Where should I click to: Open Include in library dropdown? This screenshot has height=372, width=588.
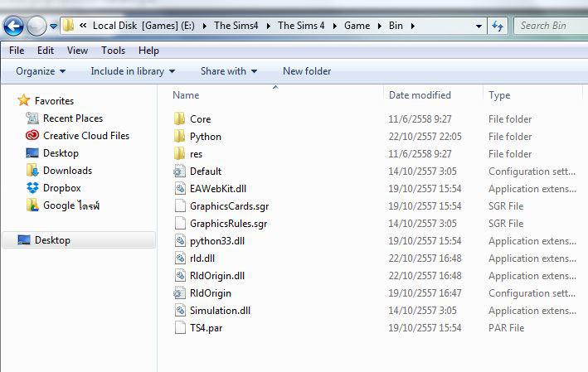click(133, 71)
